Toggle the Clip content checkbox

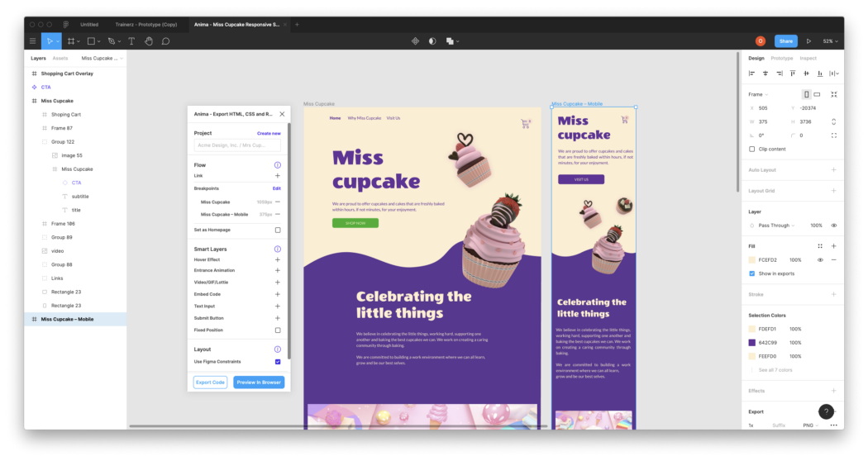click(x=751, y=149)
